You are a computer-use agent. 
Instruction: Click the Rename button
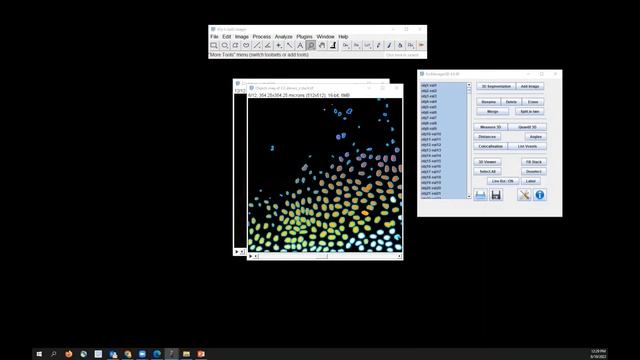pos(488,102)
